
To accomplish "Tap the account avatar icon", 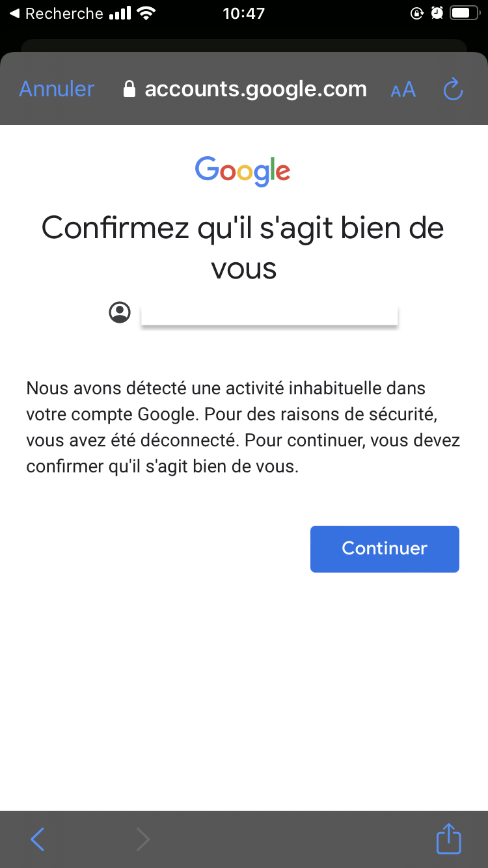I will [120, 313].
